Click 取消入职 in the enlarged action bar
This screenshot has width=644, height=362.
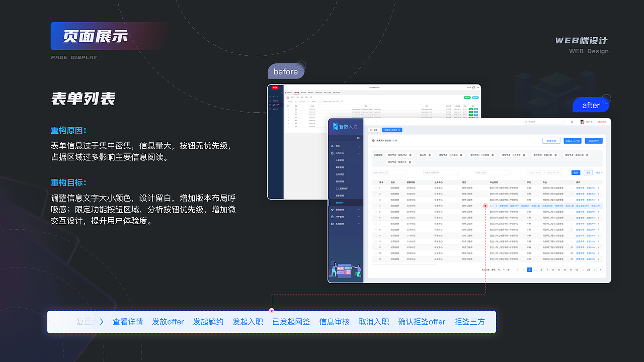[x=374, y=322]
